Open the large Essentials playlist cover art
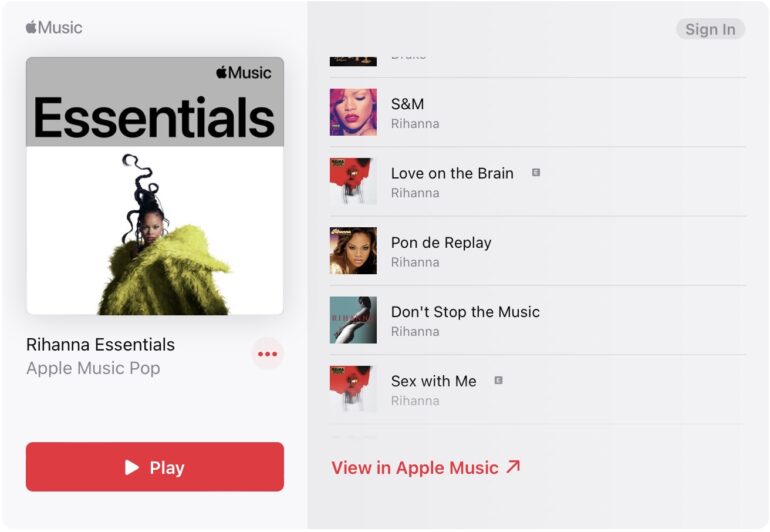 (155, 186)
